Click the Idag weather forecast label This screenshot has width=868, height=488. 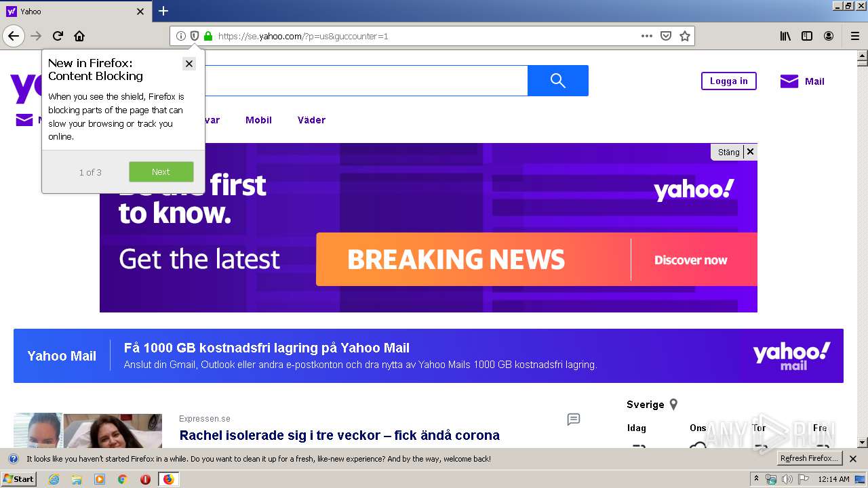[637, 428]
